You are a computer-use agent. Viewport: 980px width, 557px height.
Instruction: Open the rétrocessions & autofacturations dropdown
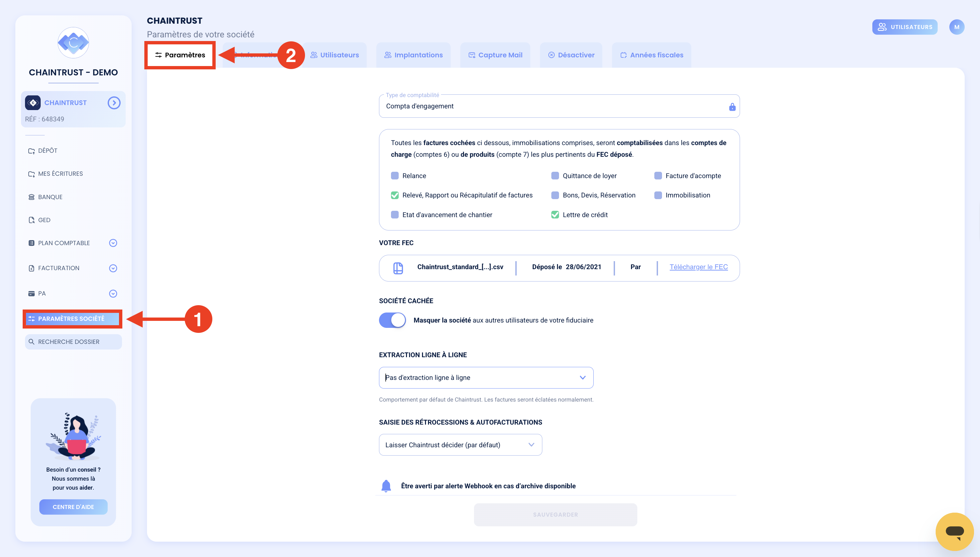point(460,445)
